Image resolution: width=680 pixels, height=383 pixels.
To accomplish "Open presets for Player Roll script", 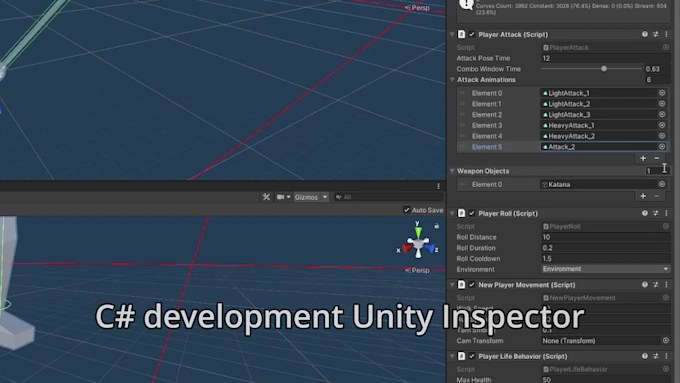I will (655, 213).
